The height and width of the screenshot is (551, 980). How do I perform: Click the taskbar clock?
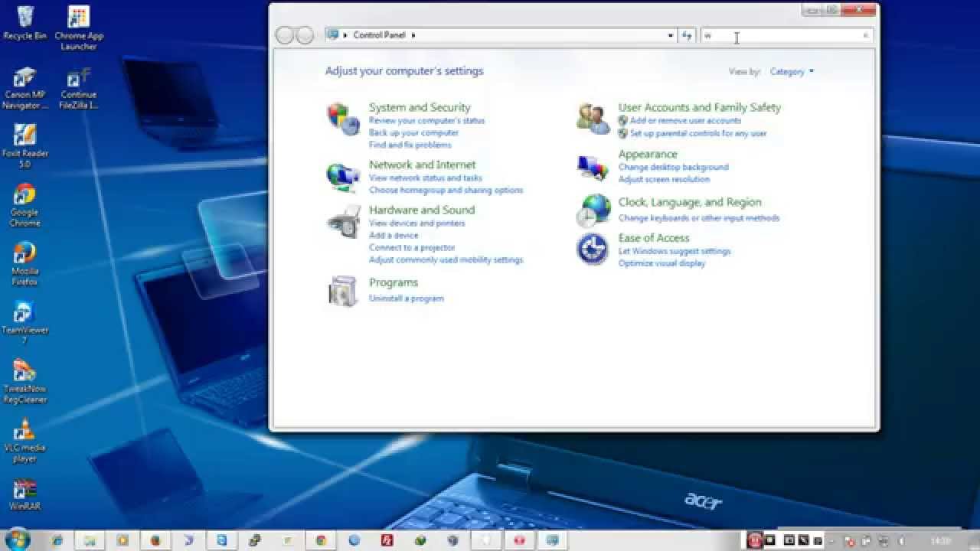[x=940, y=540]
